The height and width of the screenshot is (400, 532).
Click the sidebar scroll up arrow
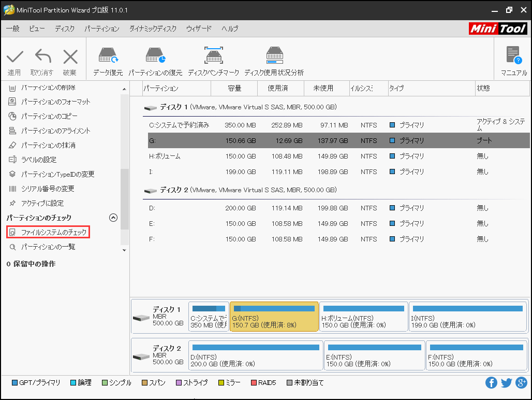pos(124,89)
